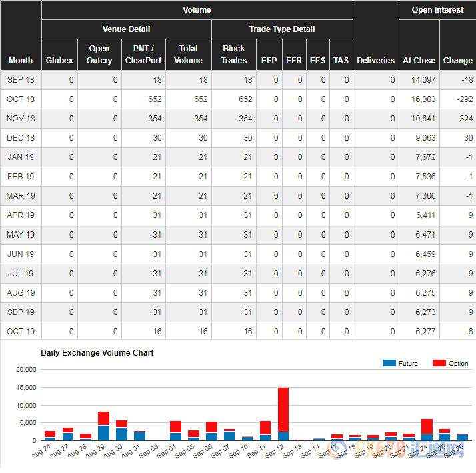Viewport: 476px width, 473px height.
Task: Click the red Sep 24 option bar
Action: click(x=427, y=426)
